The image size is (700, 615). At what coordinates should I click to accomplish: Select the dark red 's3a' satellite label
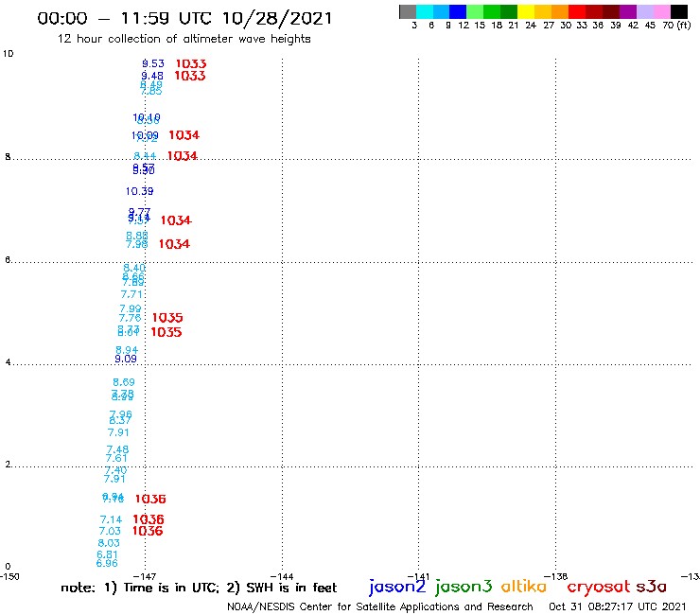[x=652, y=587]
